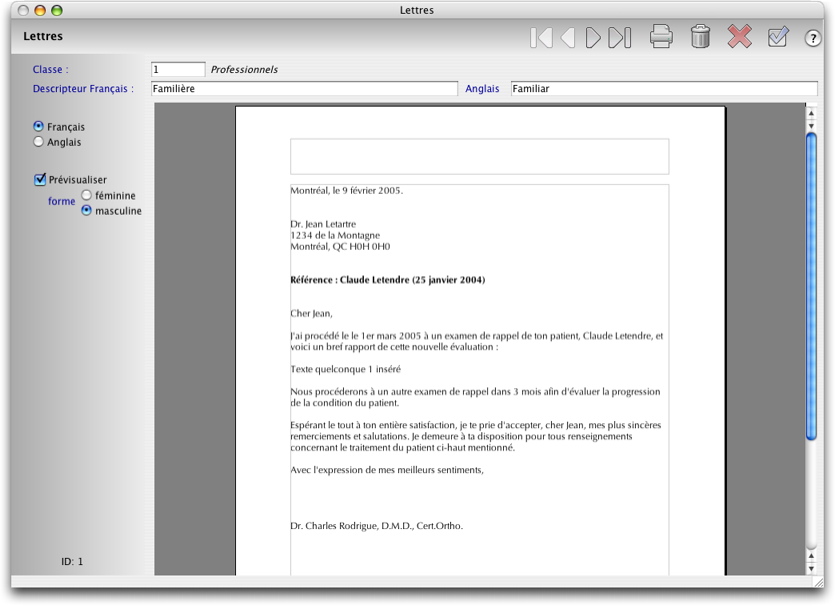The height and width of the screenshot is (606, 835).
Task: Open help with the question mark
Action: [813, 38]
